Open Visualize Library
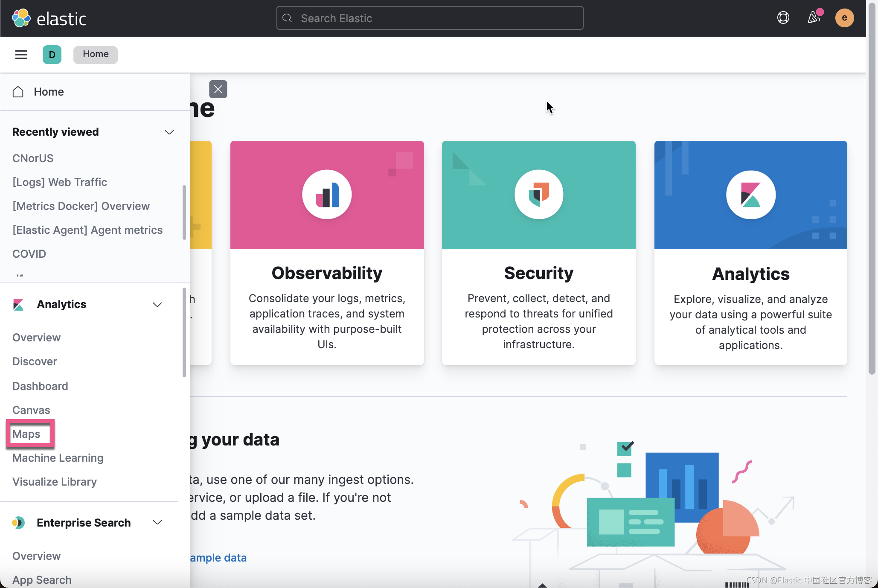The width and height of the screenshot is (878, 588). coord(55,482)
